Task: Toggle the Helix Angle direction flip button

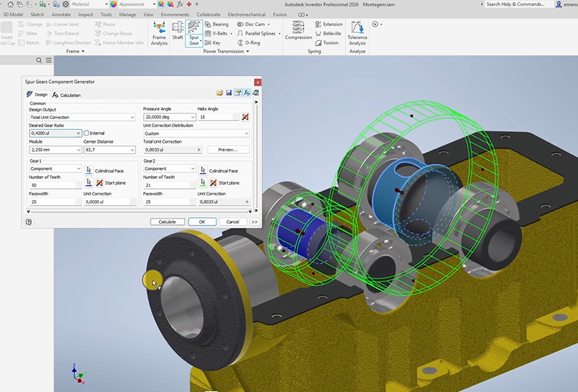Action: pos(246,117)
